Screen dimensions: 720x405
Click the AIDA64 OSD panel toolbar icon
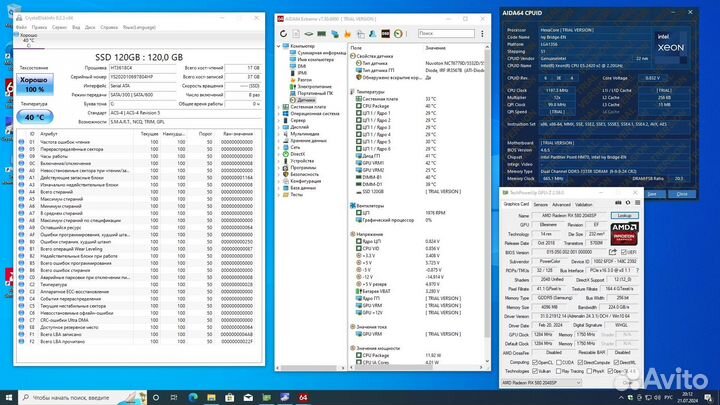coord(385,34)
